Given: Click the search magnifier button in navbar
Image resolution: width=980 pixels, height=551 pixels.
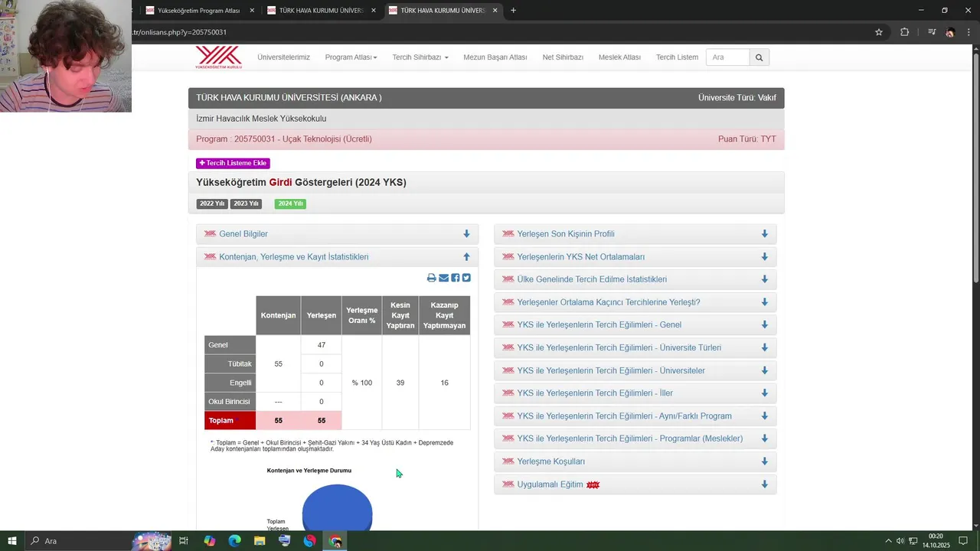Looking at the screenshot, I should pyautogui.click(x=759, y=57).
